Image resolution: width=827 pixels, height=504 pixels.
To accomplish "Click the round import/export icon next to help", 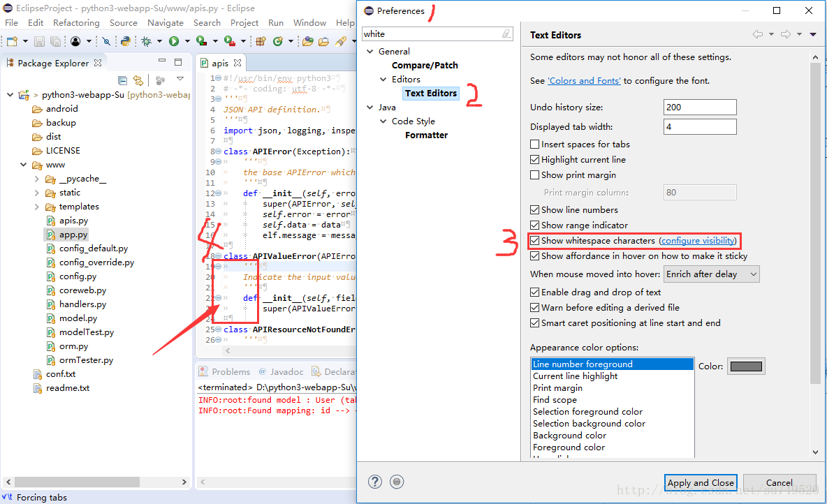I will coord(397,482).
